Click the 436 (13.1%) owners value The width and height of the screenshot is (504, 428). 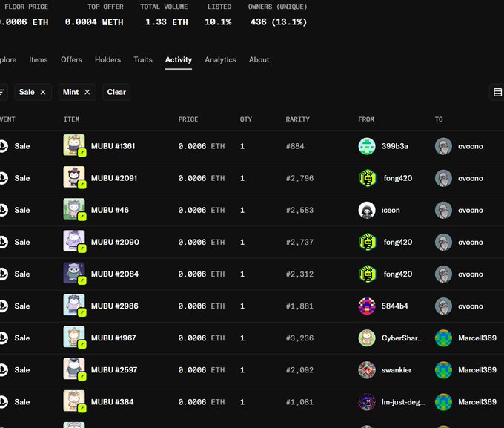point(279,22)
